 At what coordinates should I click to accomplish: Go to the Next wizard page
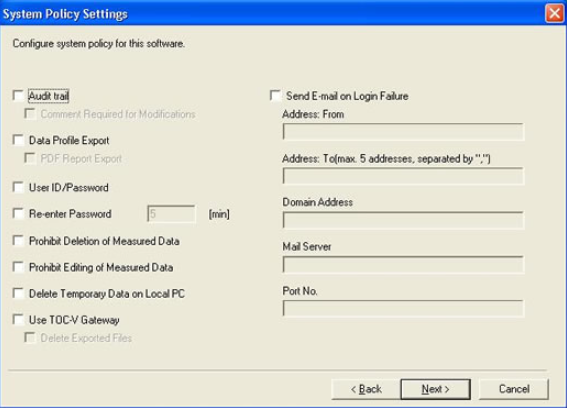pos(435,389)
